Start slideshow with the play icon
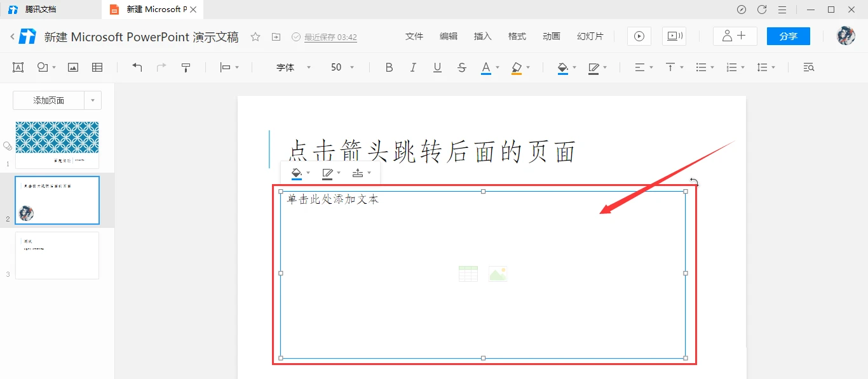 (x=639, y=36)
